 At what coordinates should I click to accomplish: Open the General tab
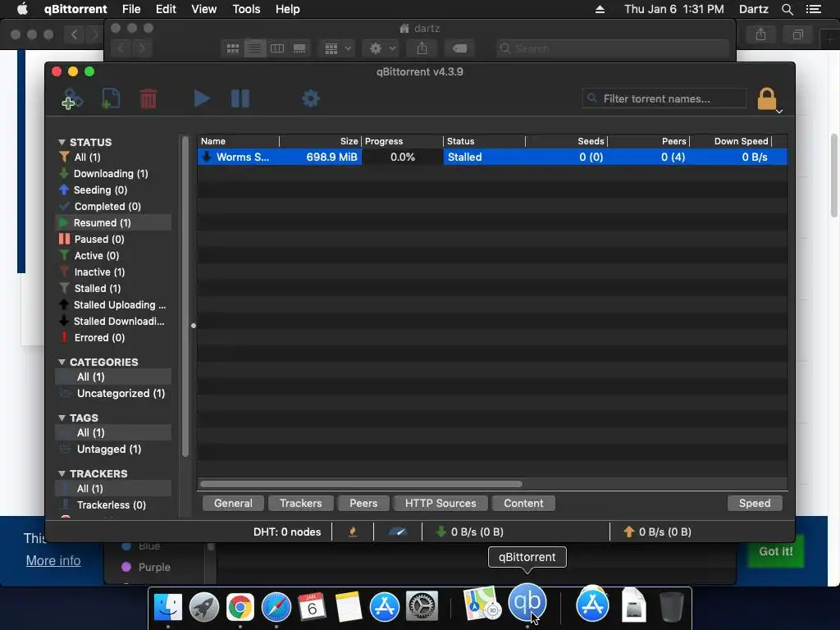pyautogui.click(x=233, y=504)
